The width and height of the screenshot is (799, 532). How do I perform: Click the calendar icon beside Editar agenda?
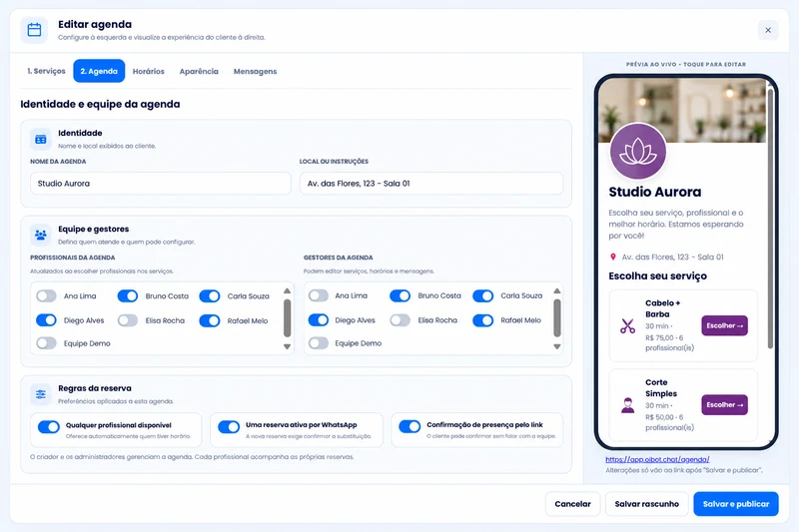click(34, 30)
